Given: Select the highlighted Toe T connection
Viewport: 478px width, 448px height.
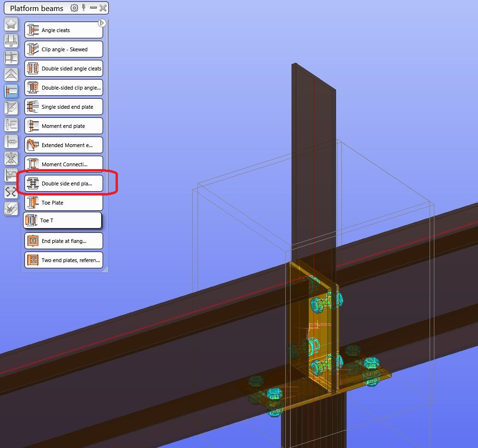Looking at the screenshot, I should [62, 220].
